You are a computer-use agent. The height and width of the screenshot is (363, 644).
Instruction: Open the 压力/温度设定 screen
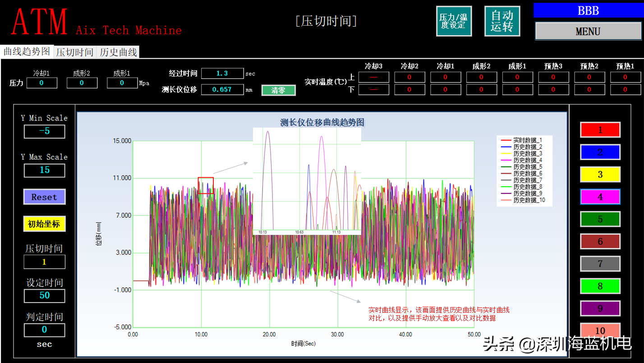click(x=454, y=21)
